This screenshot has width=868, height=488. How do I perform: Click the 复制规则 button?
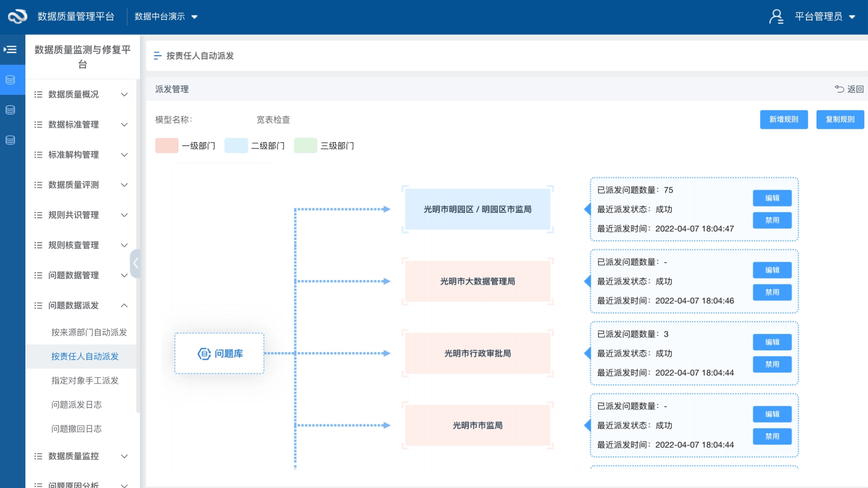[840, 119]
